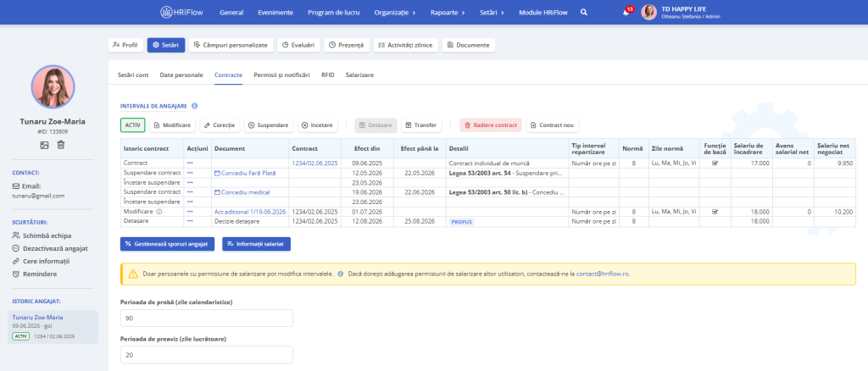Click the info icon next to Intervale de angajare
The height and width of the screenshot is (371, 868).
[x=195, y=106]
